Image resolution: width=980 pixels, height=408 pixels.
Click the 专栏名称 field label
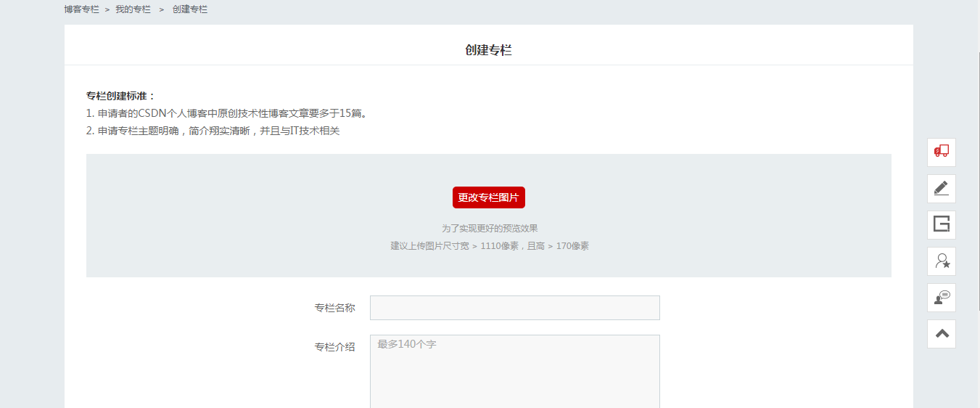[x=334, y=308]
